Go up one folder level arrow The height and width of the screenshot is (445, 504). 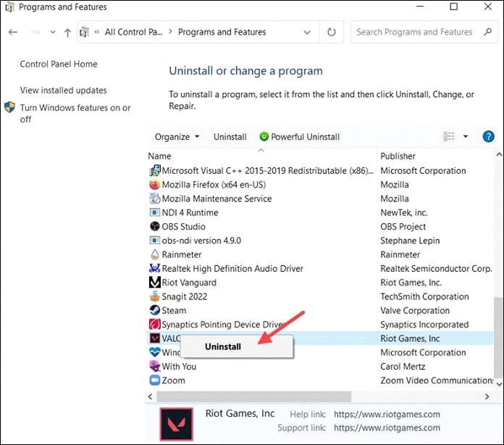67,33
